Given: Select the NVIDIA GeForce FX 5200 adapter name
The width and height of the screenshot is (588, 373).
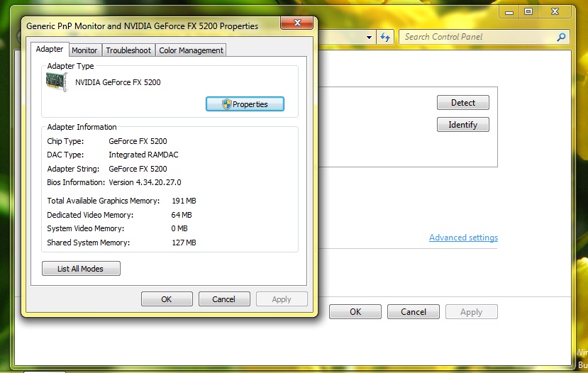Looking at the screenshot, I should [x=118, y=82].
